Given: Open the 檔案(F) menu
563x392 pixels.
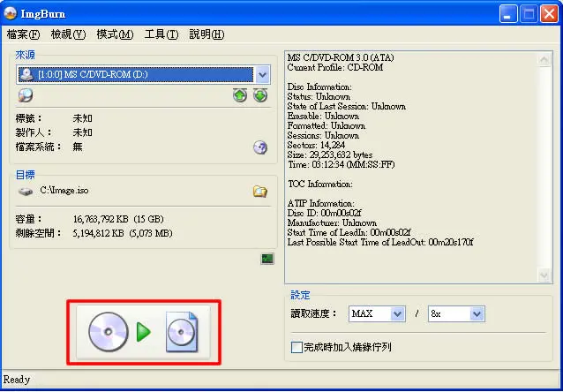Looking at the screenshot, I should [x=23, y=34].
